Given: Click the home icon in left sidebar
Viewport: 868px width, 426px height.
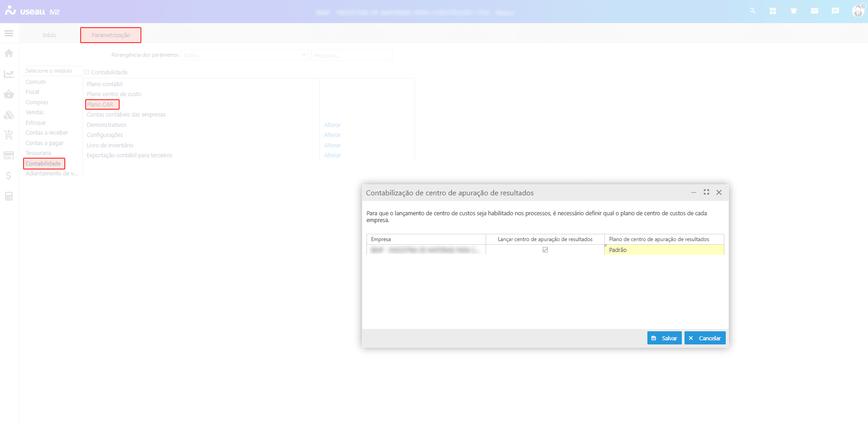Looking at the screenshot, I should point(9,53).
